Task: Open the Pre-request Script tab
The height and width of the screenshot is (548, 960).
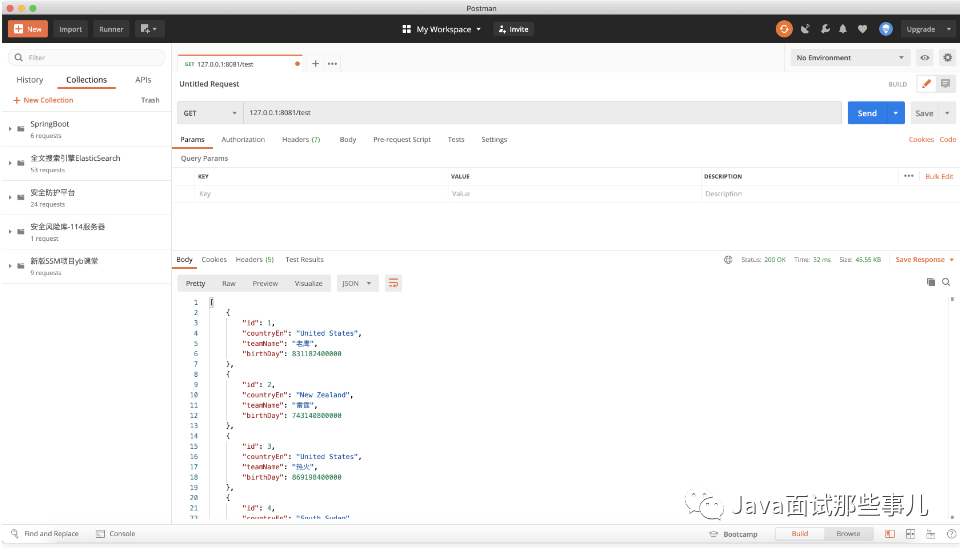Action: (402, 140)
